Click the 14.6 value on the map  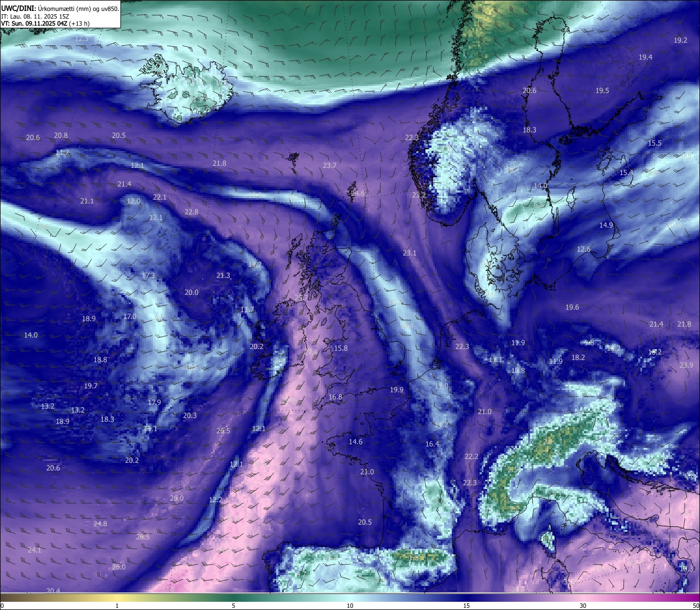click(x=355, y=441)
